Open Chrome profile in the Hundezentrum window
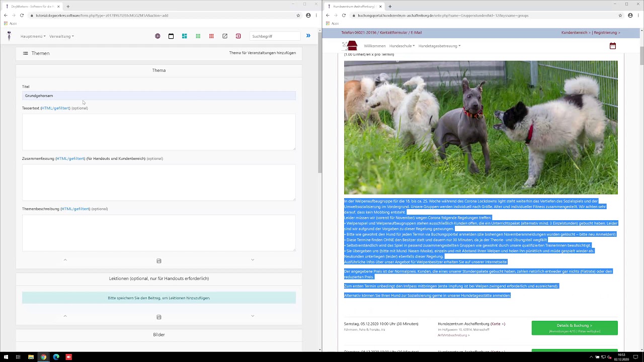Image resolution: width=644 pixels, height=362 pixels. 630,16
